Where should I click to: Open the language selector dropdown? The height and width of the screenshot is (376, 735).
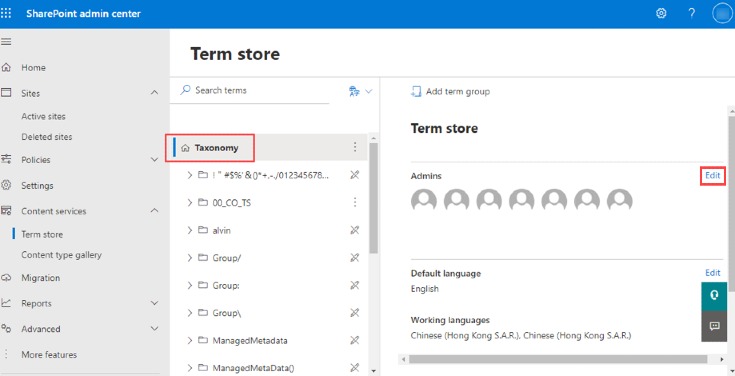(x=360, y=91)
